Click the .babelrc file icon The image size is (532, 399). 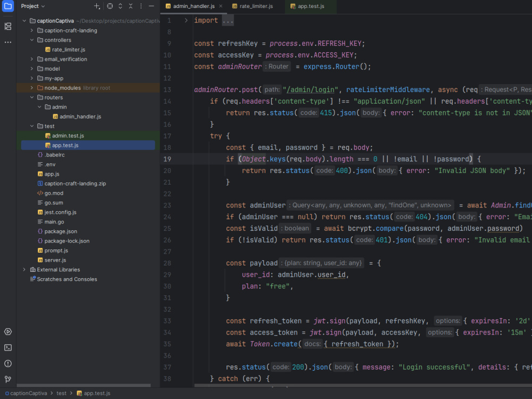click(40, 155)
